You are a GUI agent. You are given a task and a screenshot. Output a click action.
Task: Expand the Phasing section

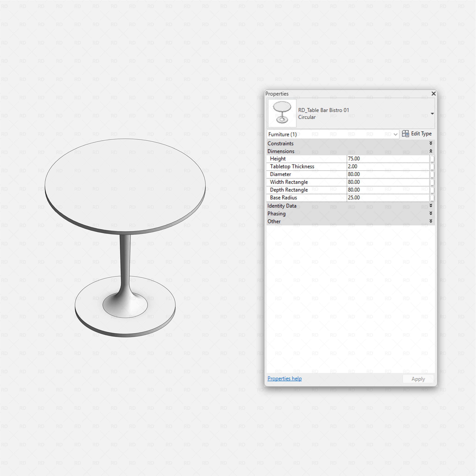(x=431, y=213)
